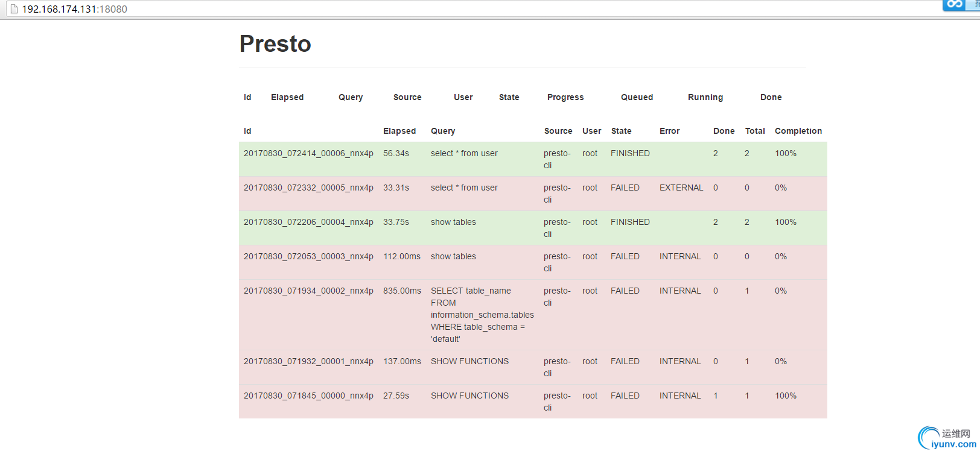Click the SELECT table_name FROM information_schema.tables query text
This screenshot has height=454, width=980.
pyautogui.click(x=482, y=315)
